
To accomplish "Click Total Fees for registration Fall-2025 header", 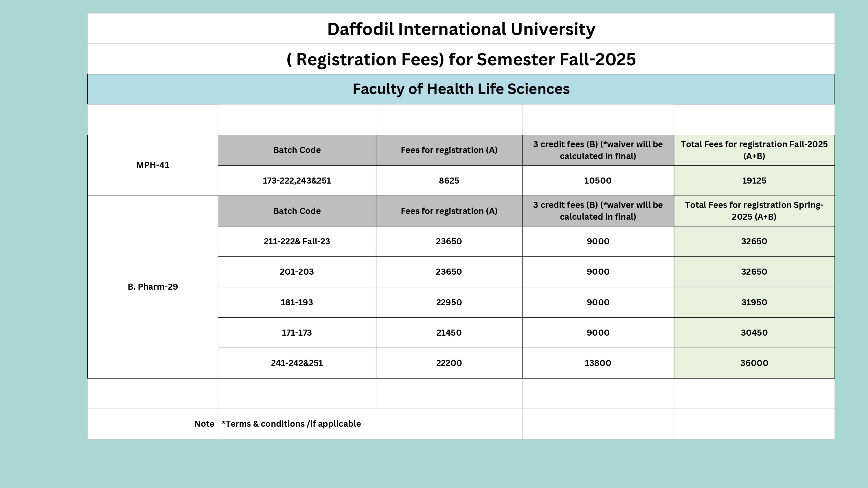I will pyautogui.click(x=754, y=150).
